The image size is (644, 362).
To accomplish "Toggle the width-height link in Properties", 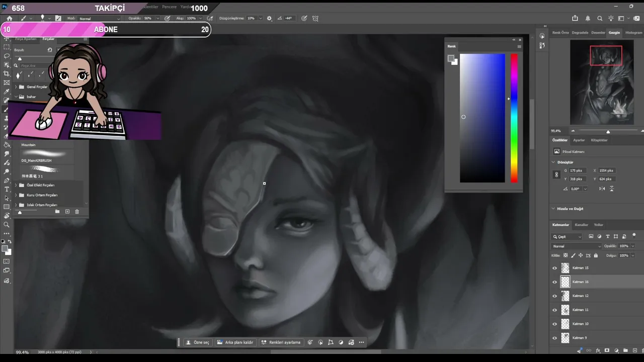I will (x=556, y=174).
